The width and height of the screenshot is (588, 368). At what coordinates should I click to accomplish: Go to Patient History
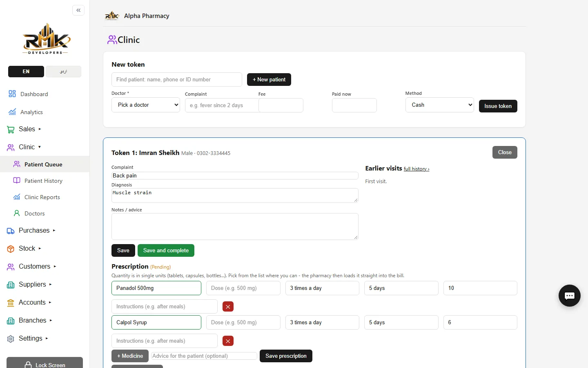43,181
